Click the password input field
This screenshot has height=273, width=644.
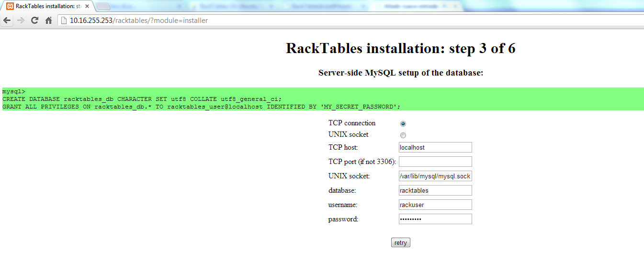435,219
